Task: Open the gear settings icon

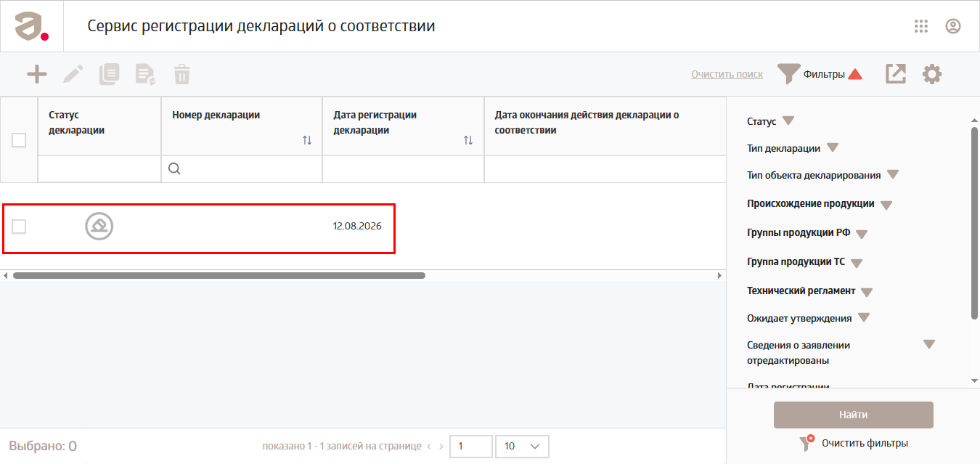Action: 932,73
